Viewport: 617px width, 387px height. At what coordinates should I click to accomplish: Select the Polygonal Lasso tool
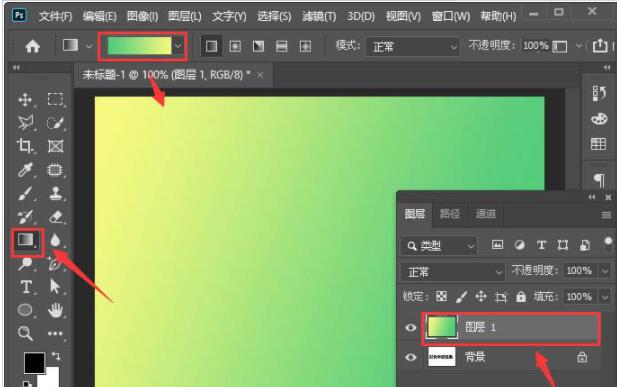tap(26, 122)
